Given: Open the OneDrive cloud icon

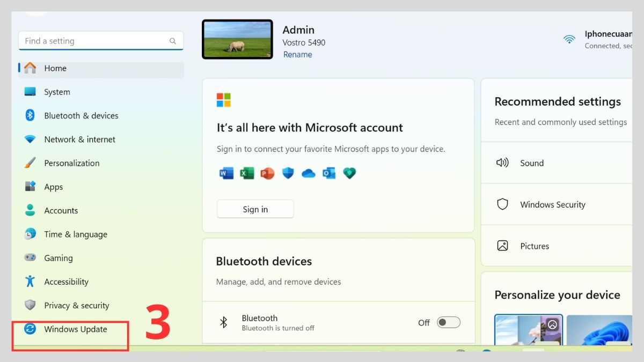Looking at the screenshot, I should [x=308, y=173].
